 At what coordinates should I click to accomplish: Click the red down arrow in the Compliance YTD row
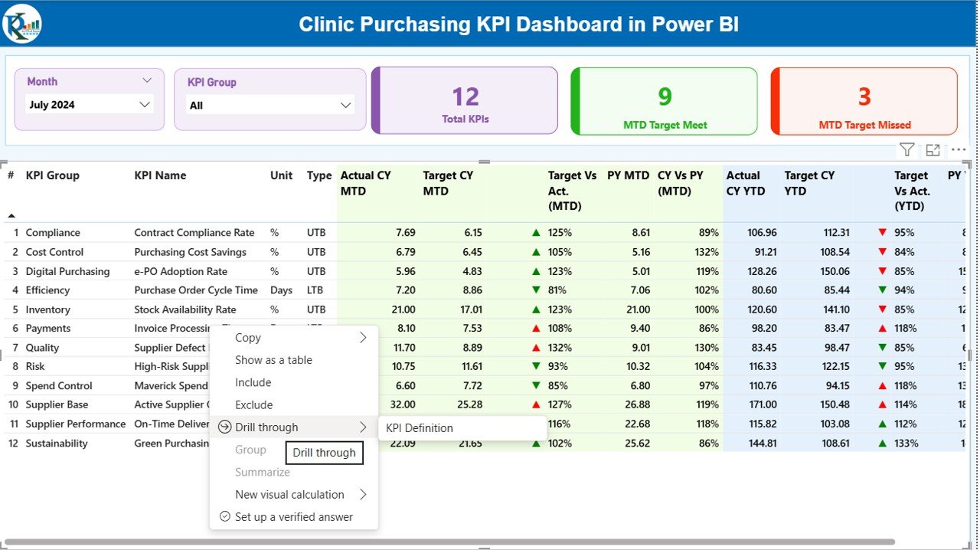click(882, 233)
